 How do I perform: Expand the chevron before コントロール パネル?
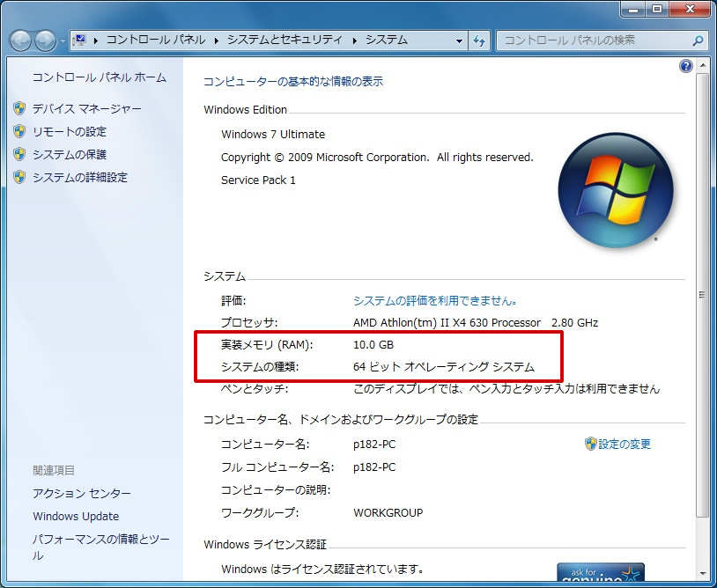pos(95,40)
